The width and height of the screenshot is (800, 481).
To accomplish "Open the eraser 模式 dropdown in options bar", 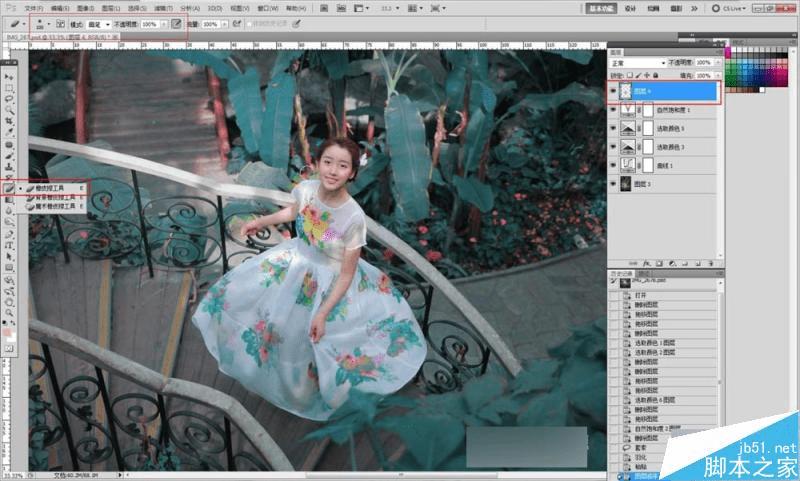I will point(98,23).
